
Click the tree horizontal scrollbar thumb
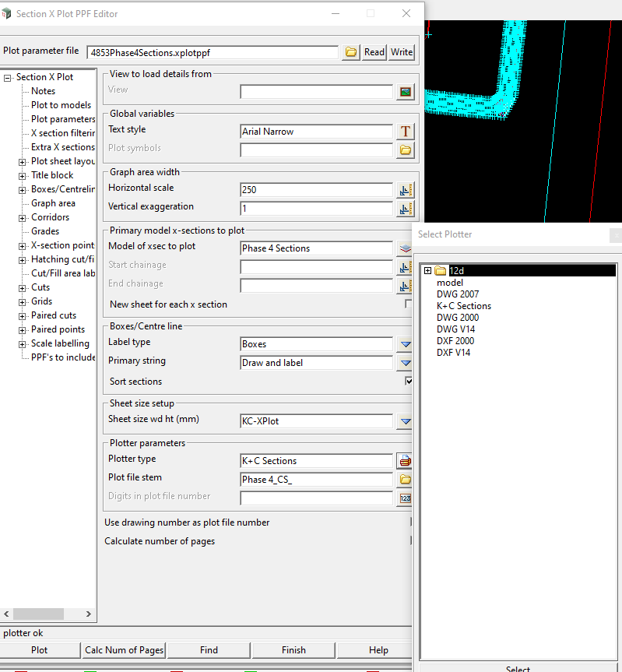point(39,614)
